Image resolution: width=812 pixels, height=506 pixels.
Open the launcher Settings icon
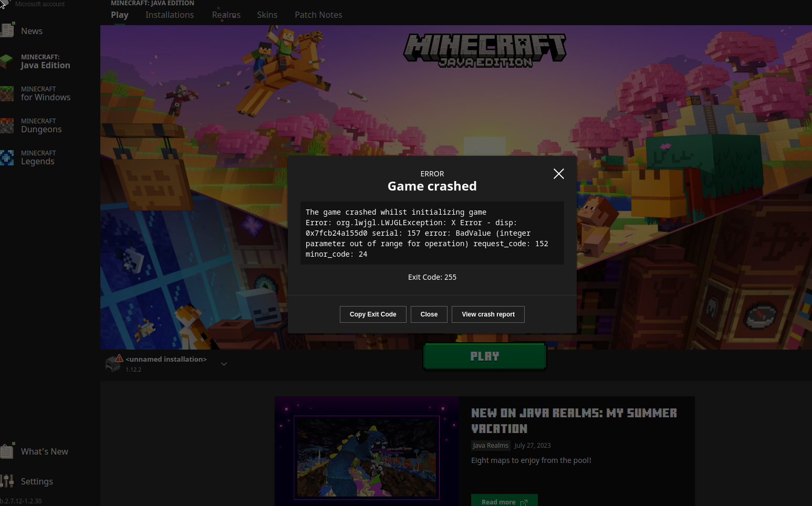7,481
